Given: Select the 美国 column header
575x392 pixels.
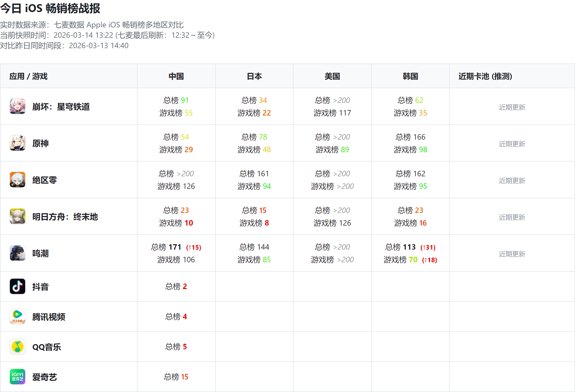Looking at the screenshot, I should (x=332, y=76).
